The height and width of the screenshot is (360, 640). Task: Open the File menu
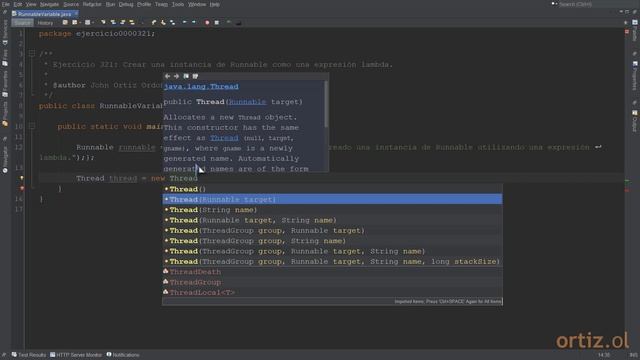(x=6, y=4)
